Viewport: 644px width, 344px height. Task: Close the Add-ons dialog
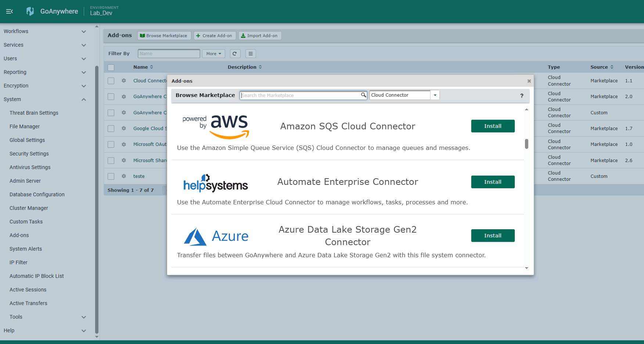pyautogui.click(x=529, y=81)
